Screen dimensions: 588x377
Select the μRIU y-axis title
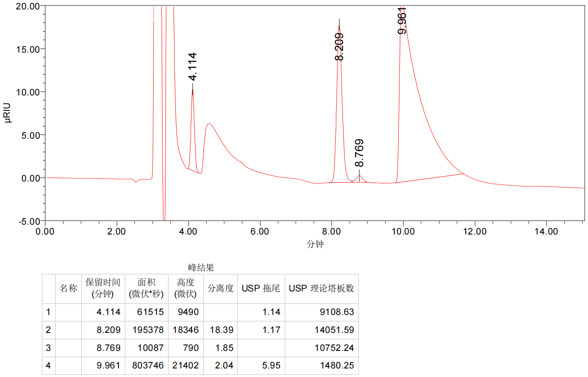coord(7,113)
